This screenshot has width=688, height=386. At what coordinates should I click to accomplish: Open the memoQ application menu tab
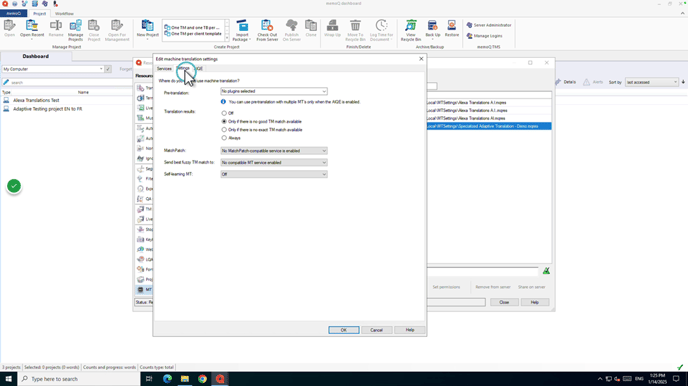click(x=14, y=14)
